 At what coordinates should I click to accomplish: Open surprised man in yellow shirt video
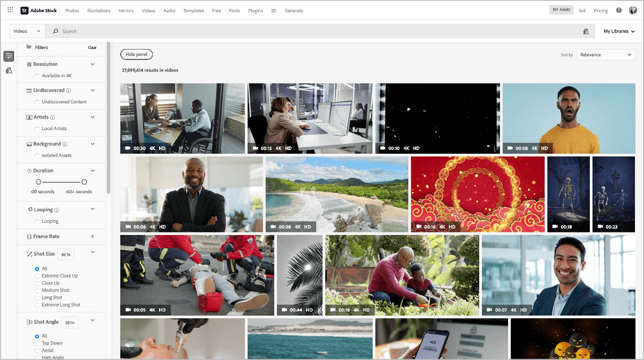(x=569, y=118)
